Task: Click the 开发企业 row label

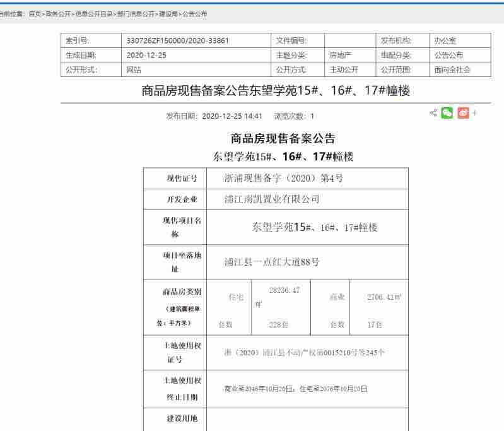Action: (182, 199)
